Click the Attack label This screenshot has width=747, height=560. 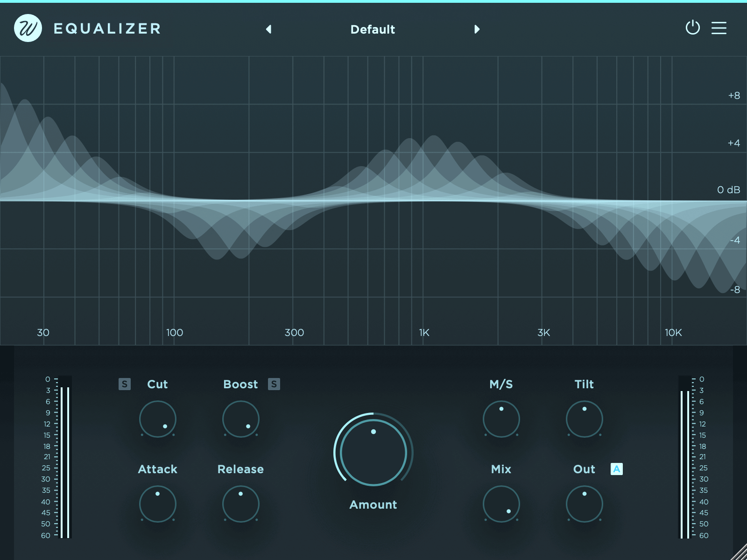coord(158,469)
